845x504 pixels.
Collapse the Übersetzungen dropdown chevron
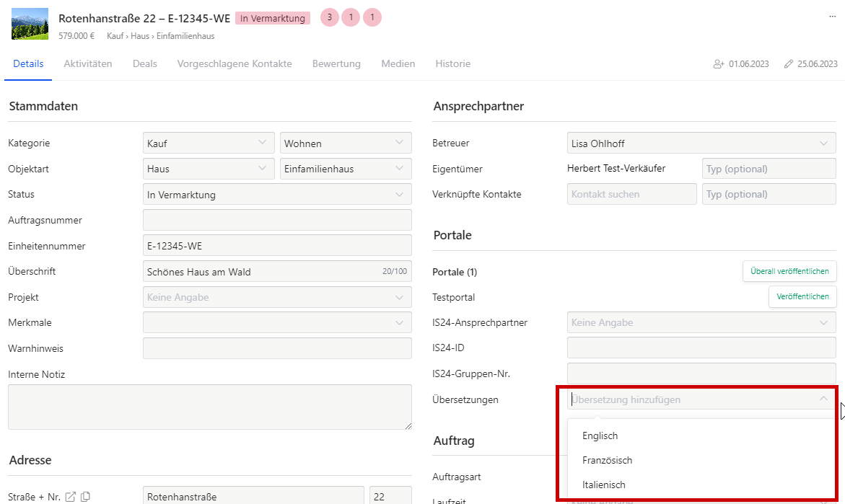pyautogui.click(x=823, y=399)
